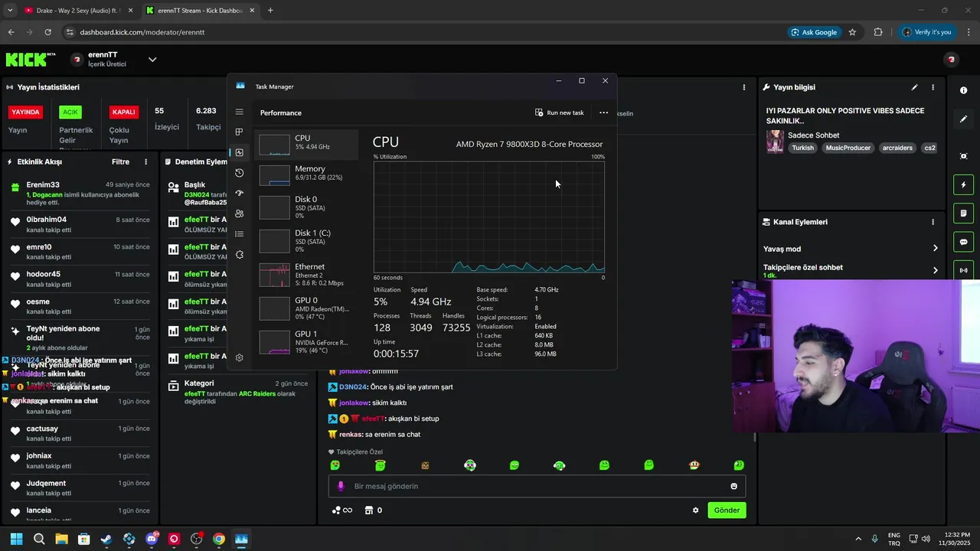
Task: Click Erenim33 activity feed entry
Action: pos(80,194)
